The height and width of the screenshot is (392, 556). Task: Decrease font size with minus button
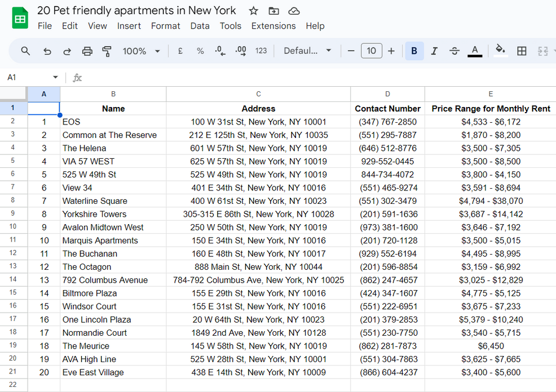(x=351, y=51)
